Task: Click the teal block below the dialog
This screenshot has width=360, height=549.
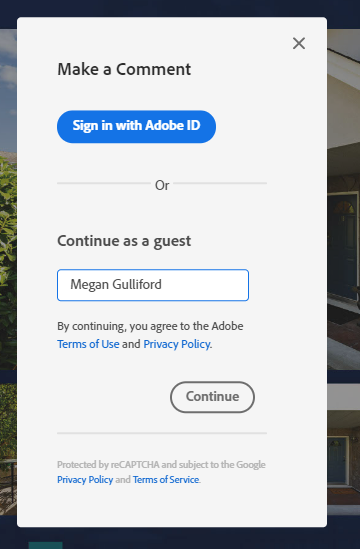Action: [x=46, y=545]
